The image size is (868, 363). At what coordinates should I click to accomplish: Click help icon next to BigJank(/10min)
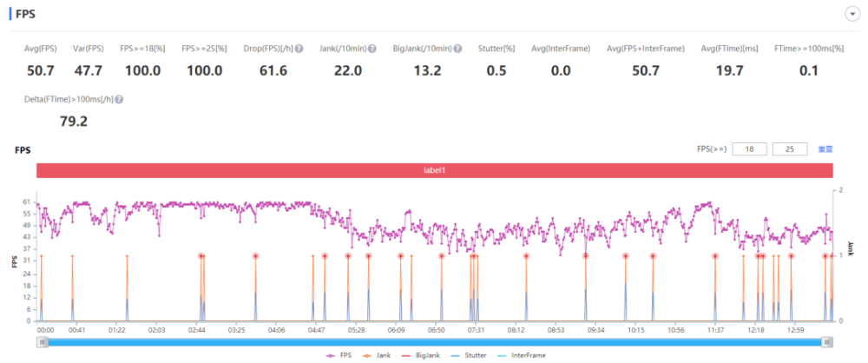point(457,49)
